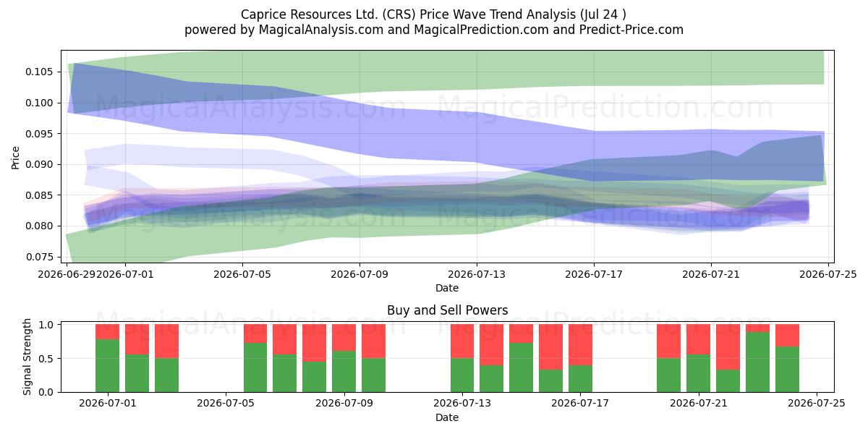Click the 2026-07-13 date tick in the bar chart
This screenshot has width=868, height=434.
point(462,403)
